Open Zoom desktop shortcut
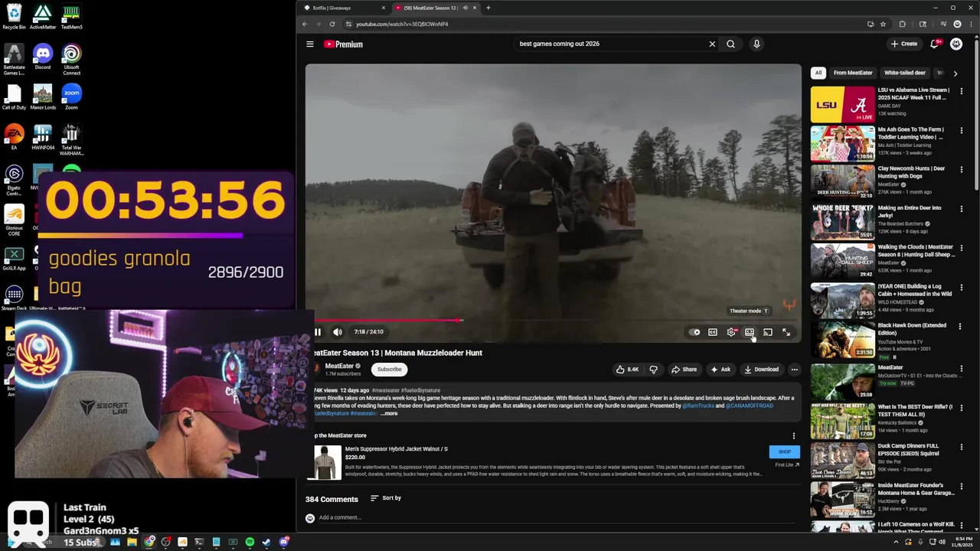The height and width of the screenshot is (551, 980). pyautogui.click(x=71, y=97)
